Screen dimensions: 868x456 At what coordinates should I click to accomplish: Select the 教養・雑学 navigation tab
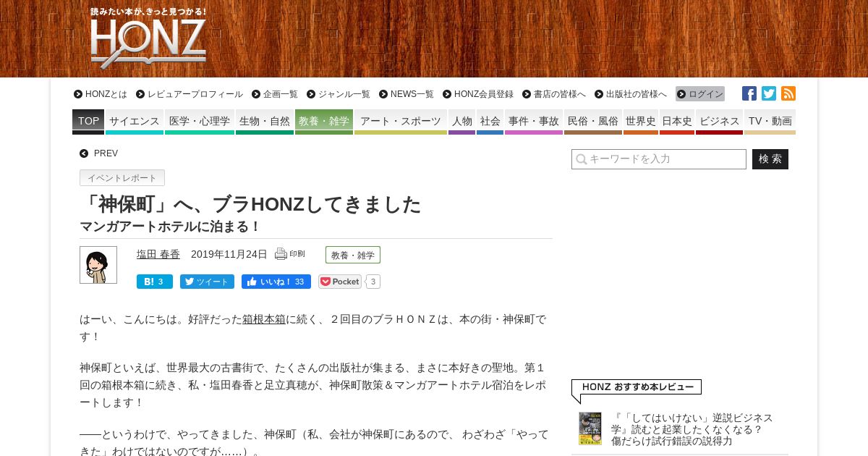(x=324, y=122)
